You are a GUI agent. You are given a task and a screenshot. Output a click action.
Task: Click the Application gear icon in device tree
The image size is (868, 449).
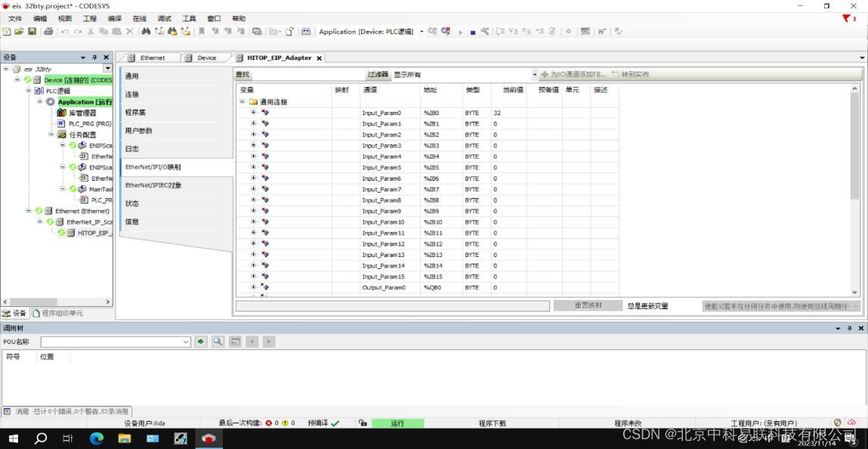pos(51,102)
